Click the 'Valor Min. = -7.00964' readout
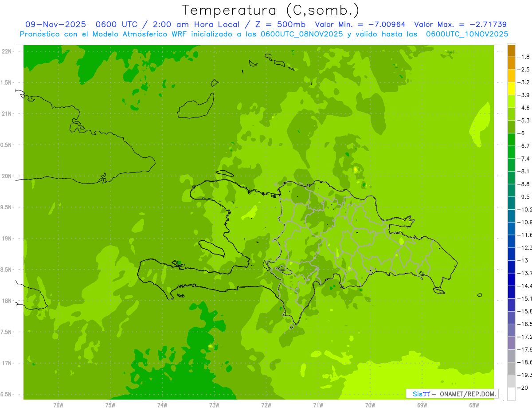The image size is (532, 411). pos(360,24)
